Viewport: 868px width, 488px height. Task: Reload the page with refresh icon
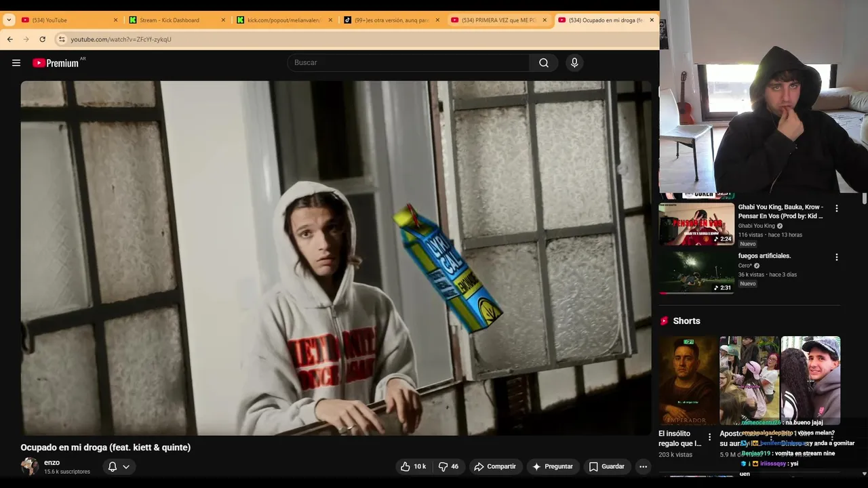pyautogui.click(x=43, y=39)
